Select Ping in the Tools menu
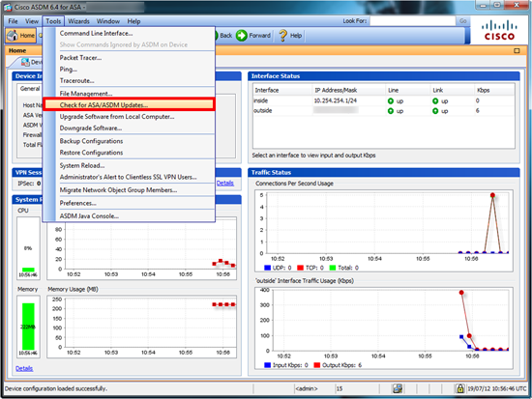Viewport: 532px width, 399px height. tap(69, 70)
